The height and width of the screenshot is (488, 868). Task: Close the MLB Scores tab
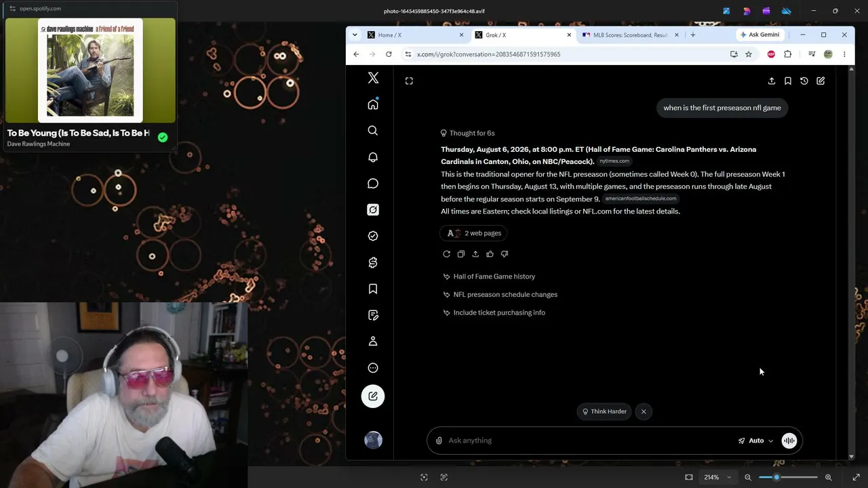coord(676,35)
